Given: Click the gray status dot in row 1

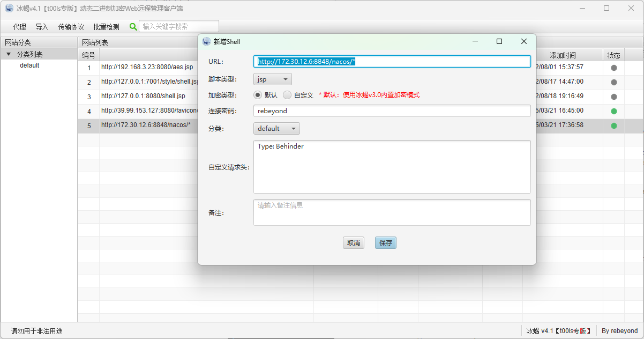Looking at the screenshot, I should [x=613, y=68].
